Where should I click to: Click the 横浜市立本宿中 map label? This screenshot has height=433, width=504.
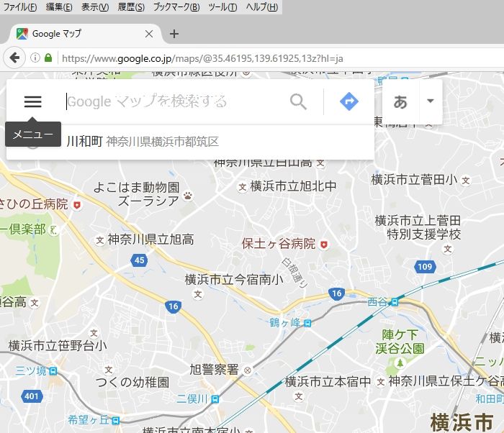click(328, 382)
